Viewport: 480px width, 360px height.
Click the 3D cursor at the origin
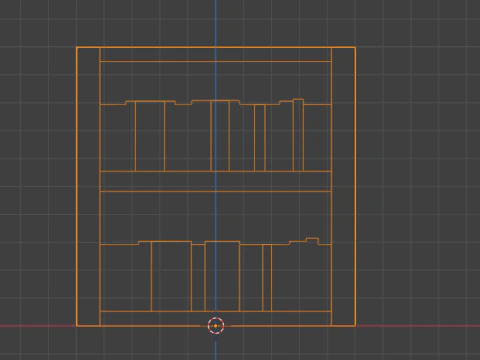tap(216, 326)
